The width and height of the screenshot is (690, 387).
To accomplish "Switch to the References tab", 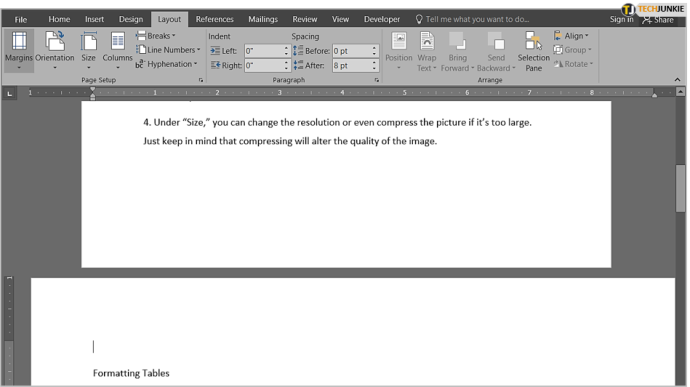I will click(x=214, y=19).
